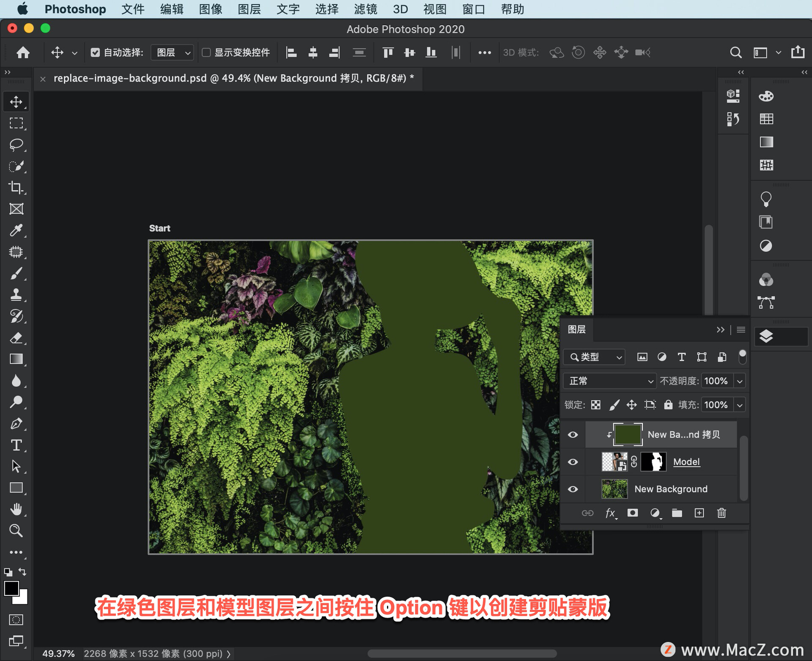Click the add layer mask icon

point(632,513)
